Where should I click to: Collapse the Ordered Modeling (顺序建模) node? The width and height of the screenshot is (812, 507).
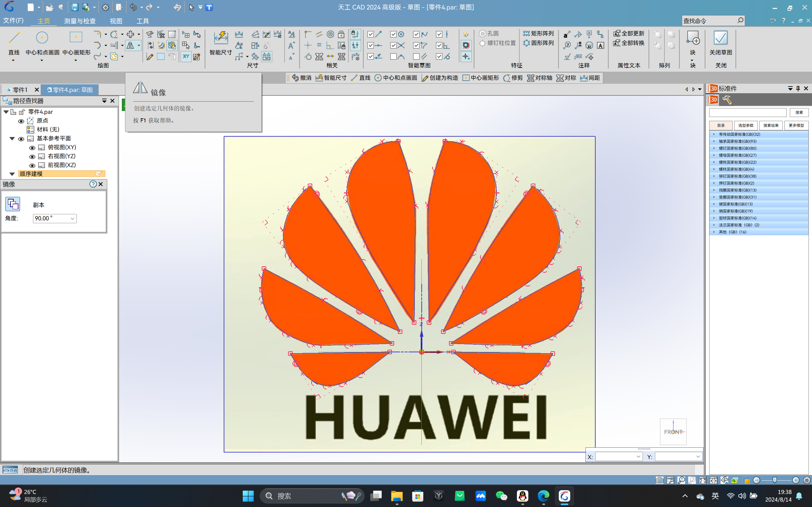coord(12,174)
